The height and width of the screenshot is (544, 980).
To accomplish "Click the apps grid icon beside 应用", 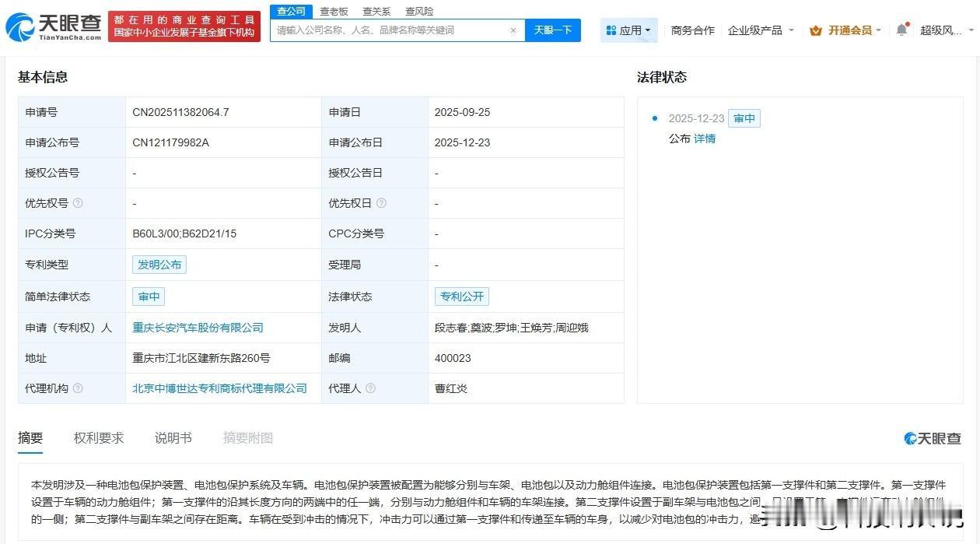I will (x=612, y=30).
